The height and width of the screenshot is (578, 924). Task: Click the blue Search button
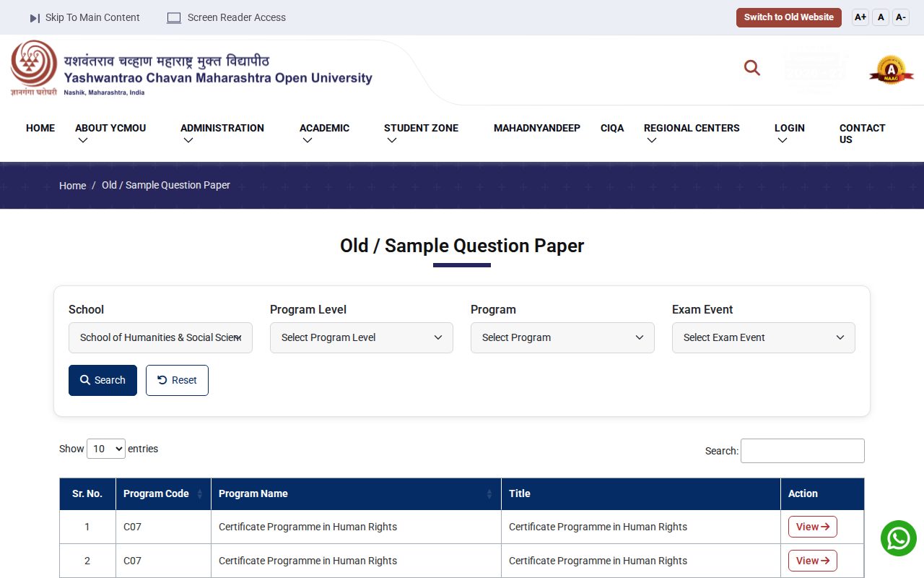coord(103,380)
